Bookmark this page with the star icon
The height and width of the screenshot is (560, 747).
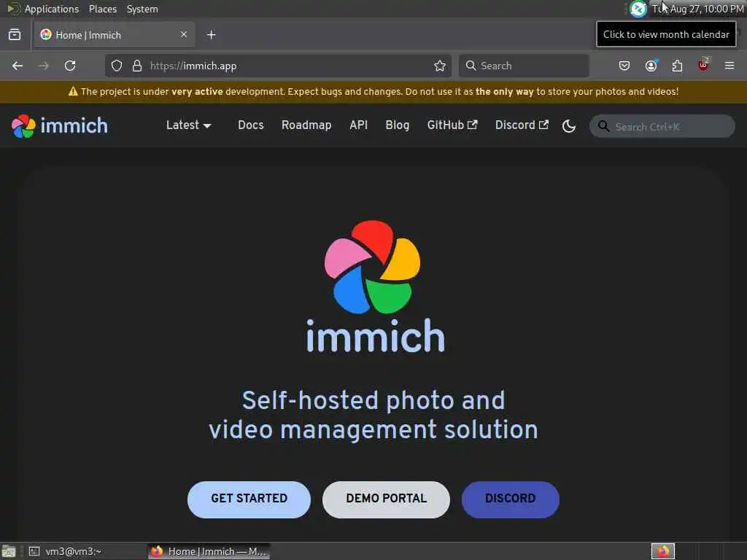[x=440, y=66]
